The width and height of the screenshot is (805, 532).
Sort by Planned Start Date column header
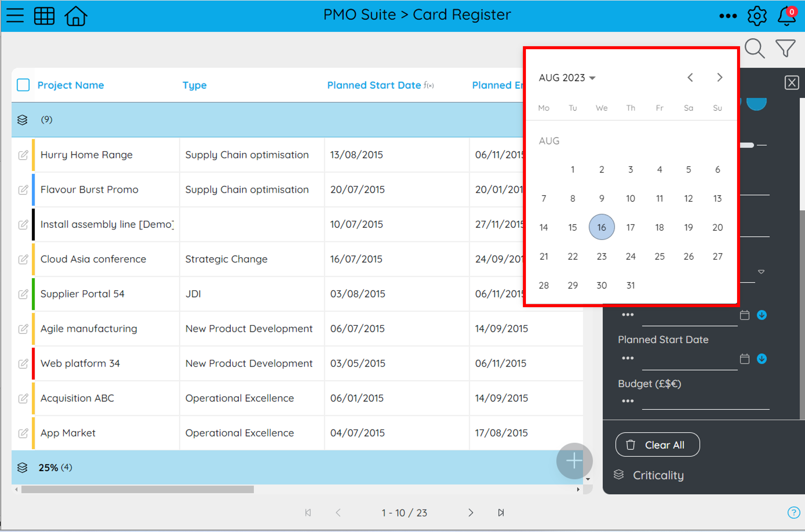[x=374, y=85]
